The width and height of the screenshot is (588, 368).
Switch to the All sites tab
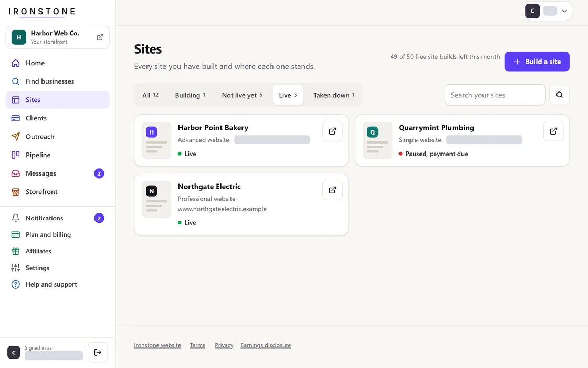tap(150, 95)
